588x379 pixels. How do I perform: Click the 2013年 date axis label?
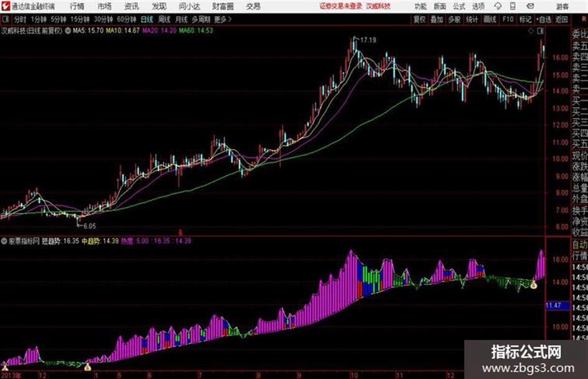[x=11, y=375]
